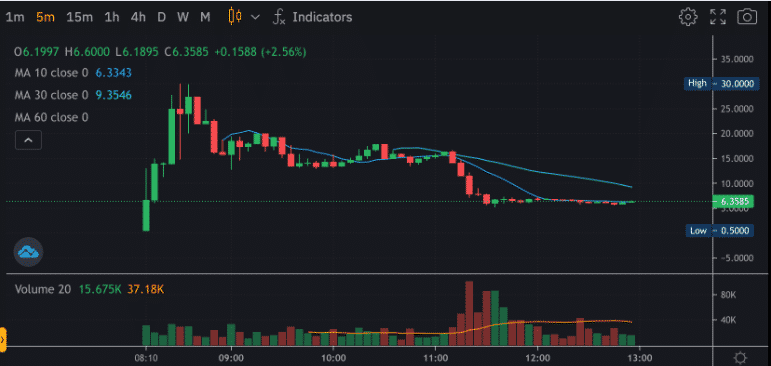Switch to the 1m timeframe
Screen dimensions: 771x366
15,17
